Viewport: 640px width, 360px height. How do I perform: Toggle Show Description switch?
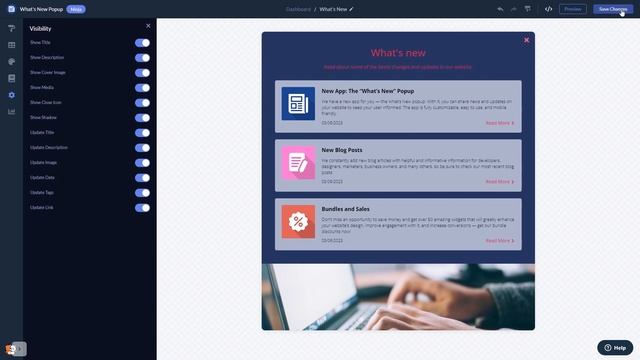coord(142,58)
